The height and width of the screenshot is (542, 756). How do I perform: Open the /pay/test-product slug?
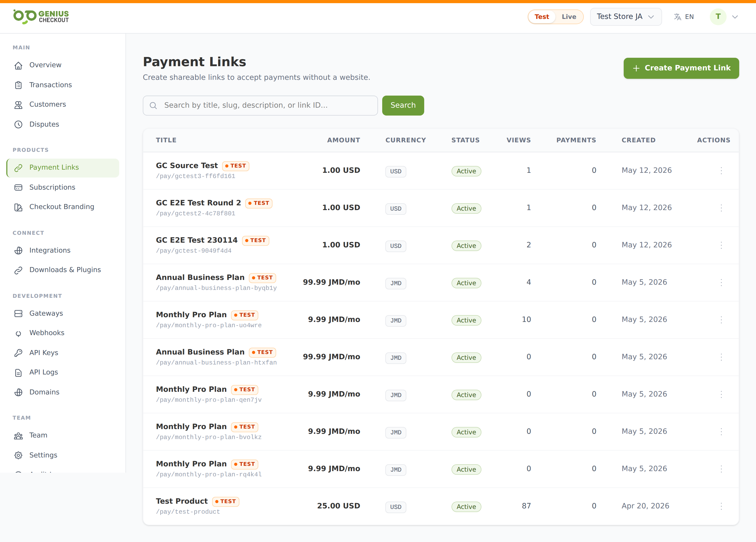coord(188,512)
